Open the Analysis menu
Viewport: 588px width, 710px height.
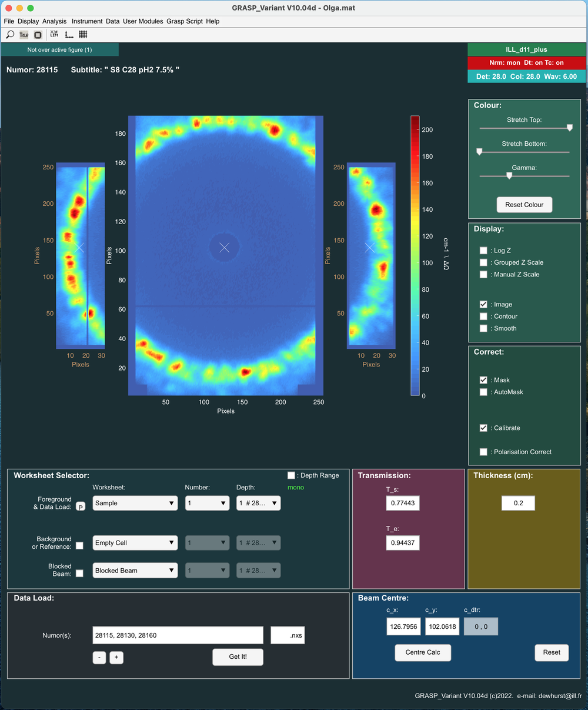pyautogui.click(x=54, y=21)
